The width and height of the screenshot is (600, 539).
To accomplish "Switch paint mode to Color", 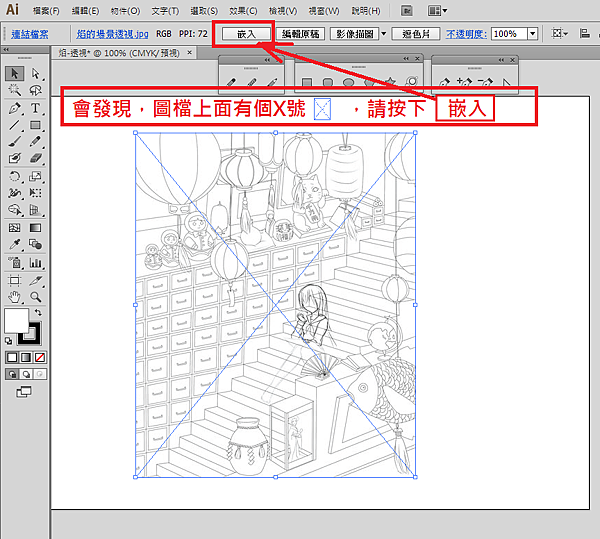I will pyautogui.click(x=12, y=358).
